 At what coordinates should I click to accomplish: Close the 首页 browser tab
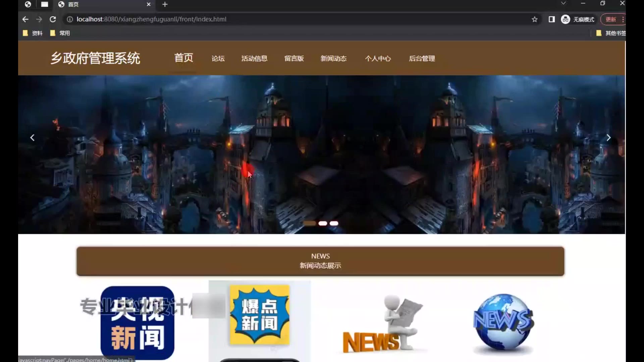[149, 4]
